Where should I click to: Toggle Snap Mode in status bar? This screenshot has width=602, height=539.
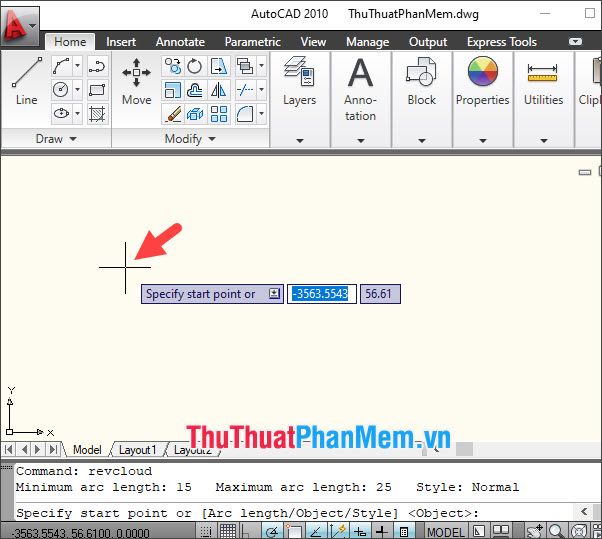click(x=206, y=531)
